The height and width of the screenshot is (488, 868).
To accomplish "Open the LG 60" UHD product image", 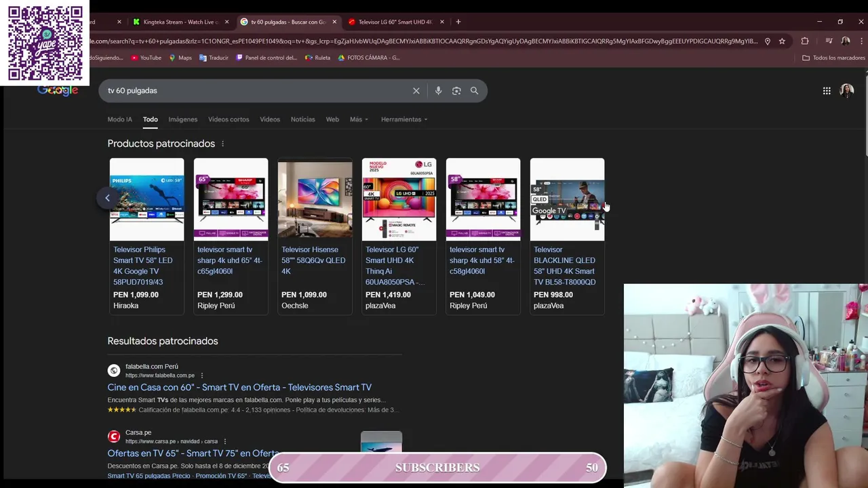I will [399, 199].
